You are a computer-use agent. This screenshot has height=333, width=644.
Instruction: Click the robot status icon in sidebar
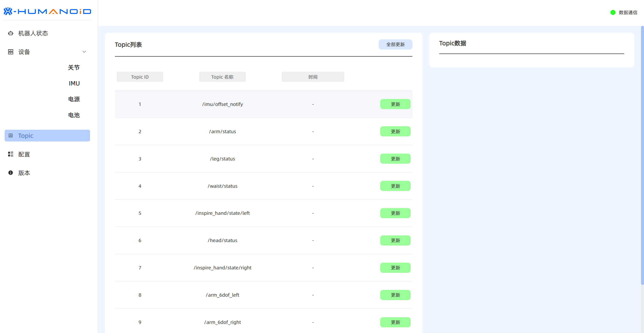point(11,33)
